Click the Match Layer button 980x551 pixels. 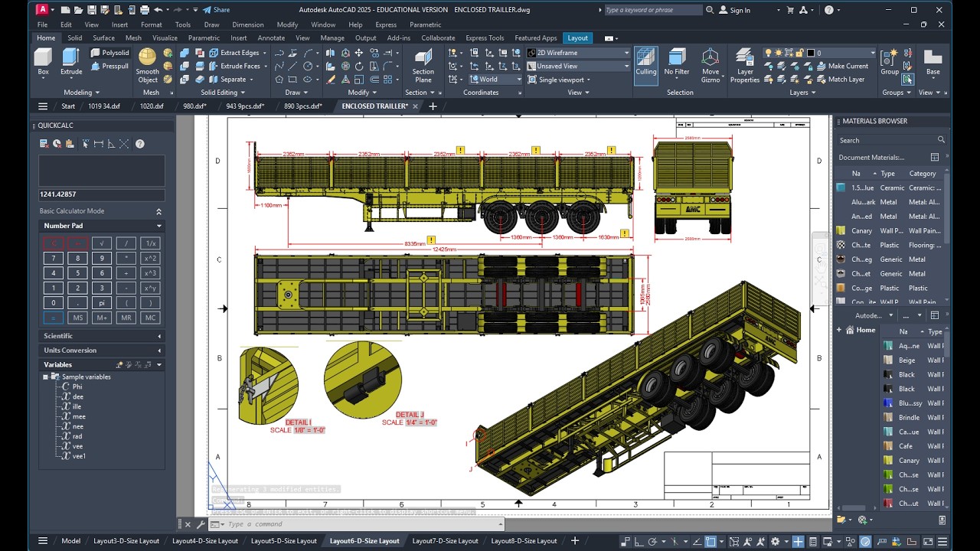841,79
